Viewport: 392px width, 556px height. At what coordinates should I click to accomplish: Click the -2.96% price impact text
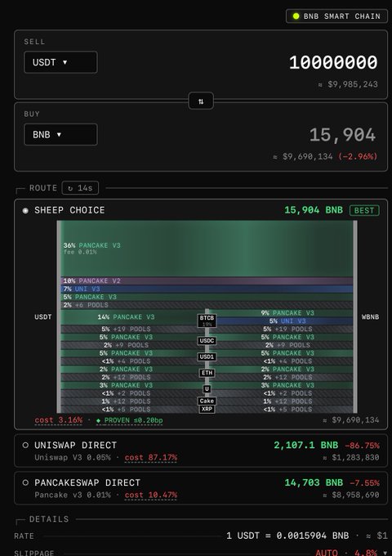click(x=358, y=156)
